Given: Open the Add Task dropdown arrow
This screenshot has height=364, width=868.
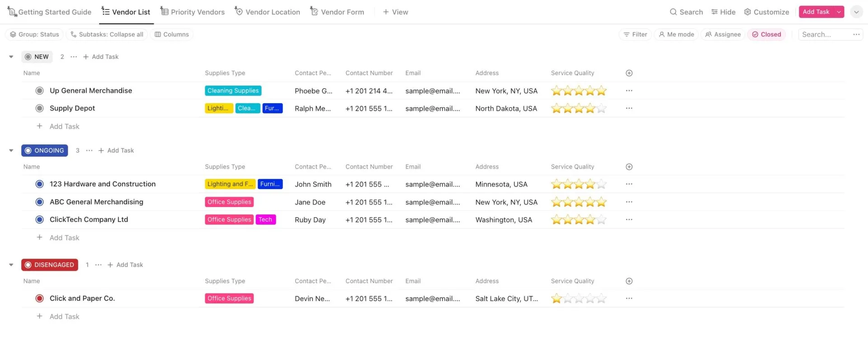Looking at the screenshot, I should (839, 12).
